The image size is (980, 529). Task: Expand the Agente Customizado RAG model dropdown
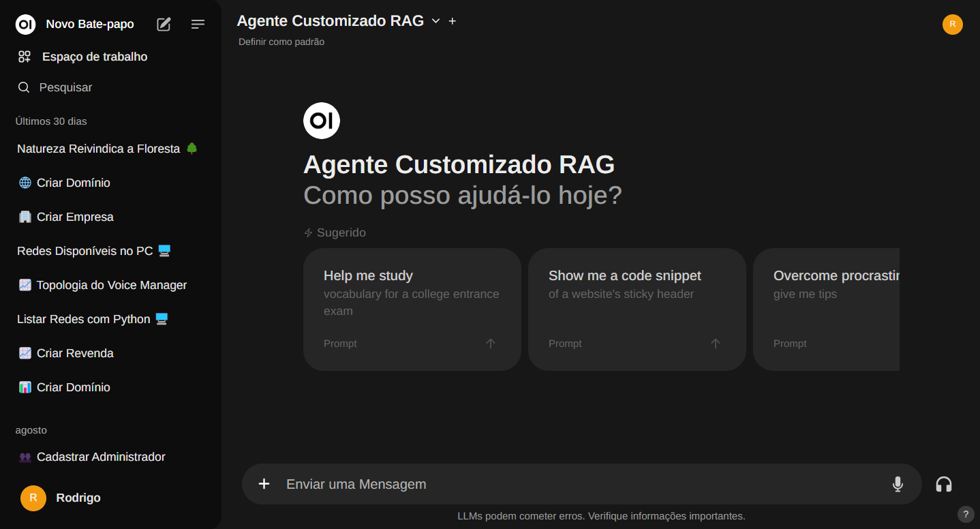pos(435,21)
